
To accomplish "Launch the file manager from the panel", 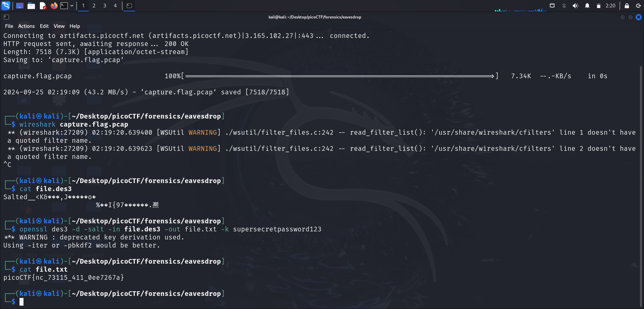I will 31,6.
